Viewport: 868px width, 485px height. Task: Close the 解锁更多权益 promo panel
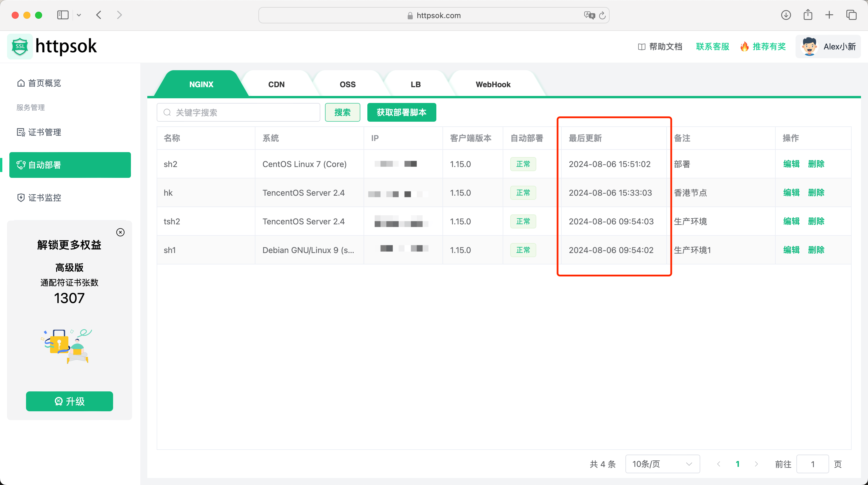click(120, 232)
